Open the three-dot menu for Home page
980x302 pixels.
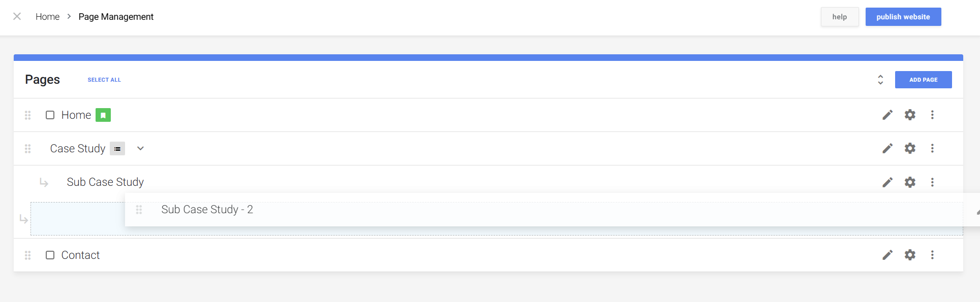(x=932, y=115)
